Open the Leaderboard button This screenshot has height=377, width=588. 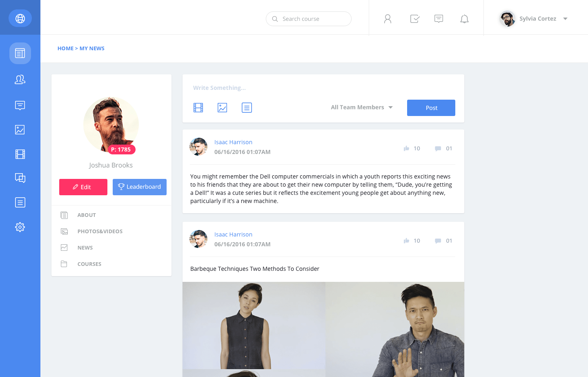[x=140, y=187]
